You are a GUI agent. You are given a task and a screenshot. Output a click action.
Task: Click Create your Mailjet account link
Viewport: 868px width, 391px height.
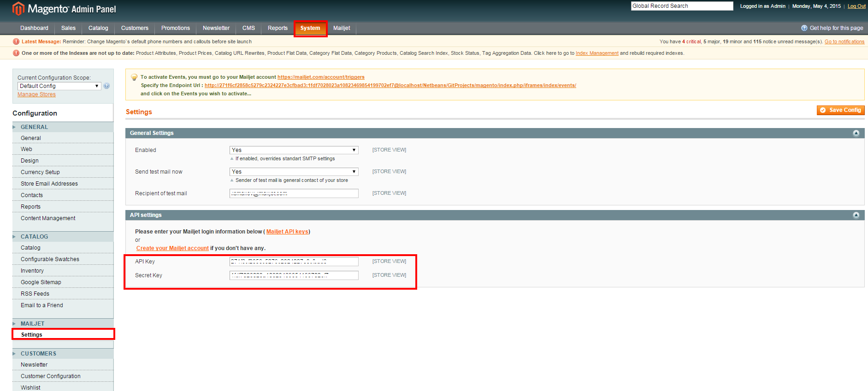pyautogui.click(x=172, y=248)
